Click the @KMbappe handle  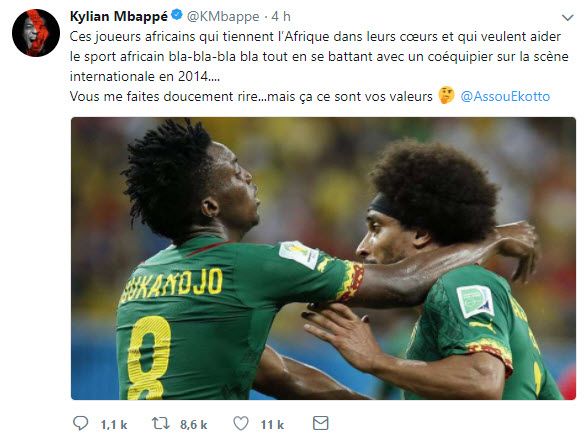223,16
